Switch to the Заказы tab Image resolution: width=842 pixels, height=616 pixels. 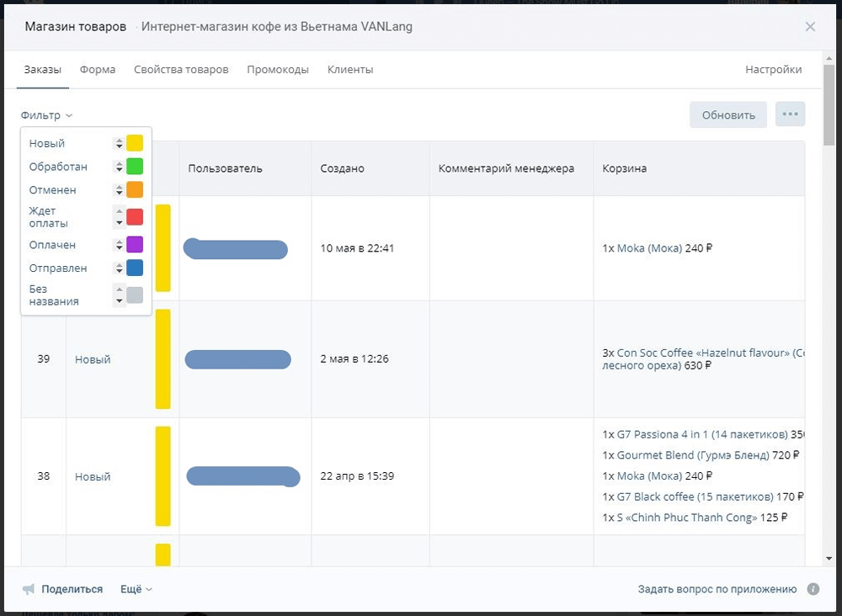[x=42, y=70]
